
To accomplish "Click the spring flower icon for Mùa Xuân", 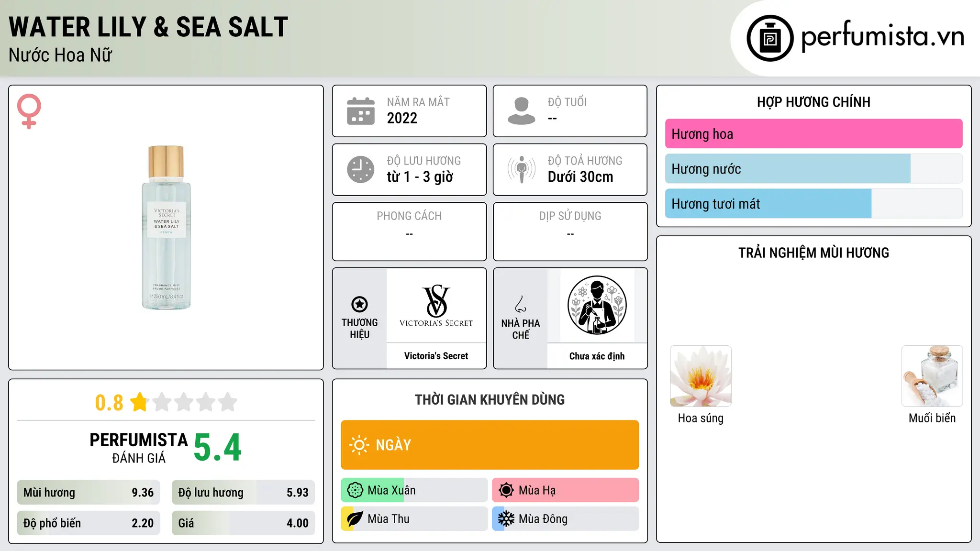I will click(x=355, y=490).
